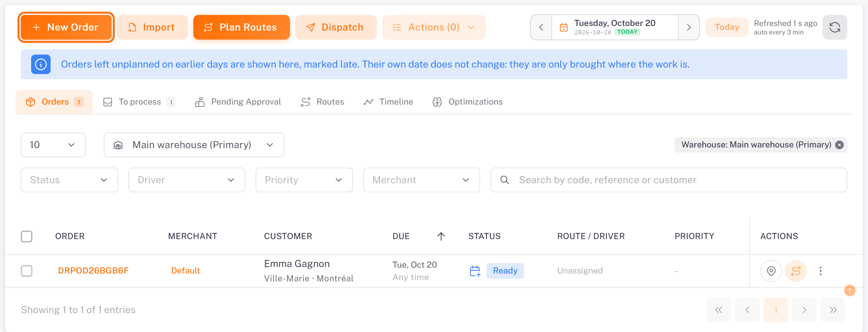Viewport: 868px width, 332px height.
Task: Toggle the select-all orders checkbox
Action: 27,236
